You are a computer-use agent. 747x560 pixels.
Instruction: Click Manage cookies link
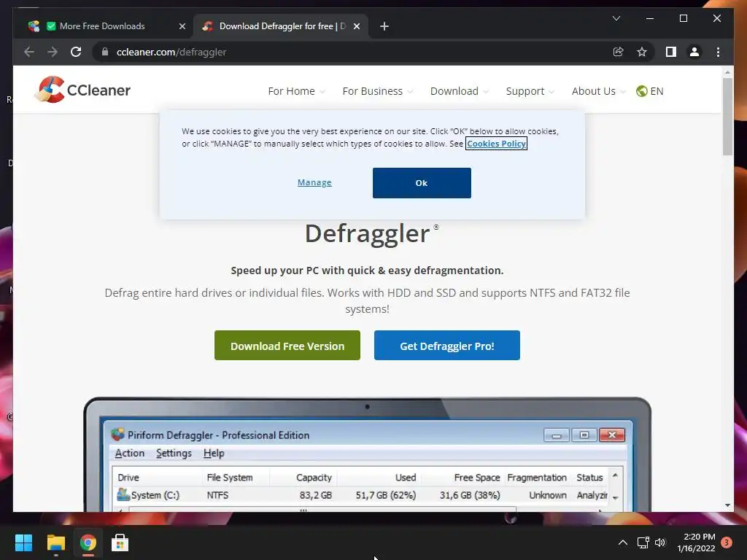(x=314, y=182)
